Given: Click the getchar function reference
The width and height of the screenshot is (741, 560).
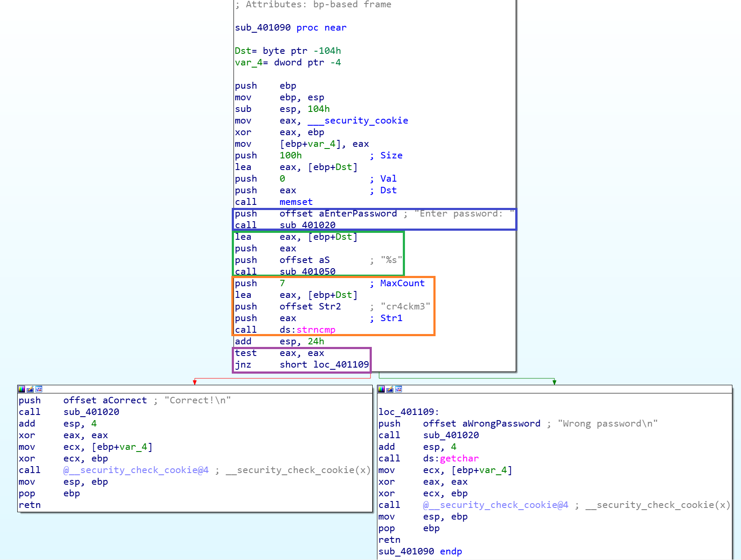Looking at the screenshot, I should (x=459, y=458).
